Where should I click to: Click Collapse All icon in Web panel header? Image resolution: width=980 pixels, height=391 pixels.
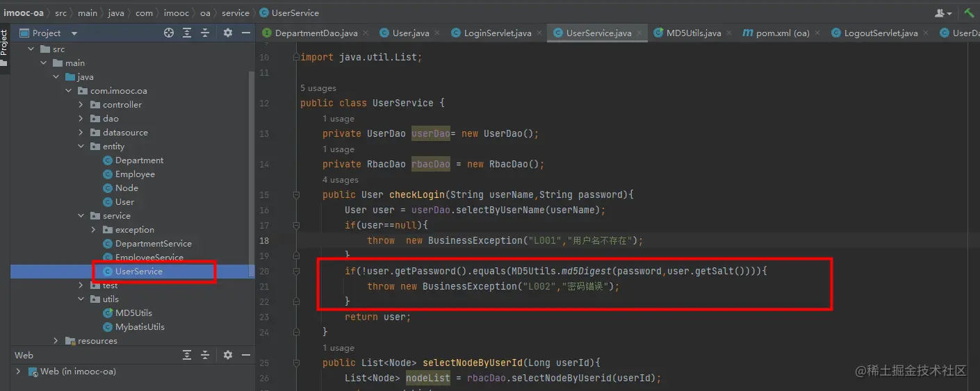click(x=205, y=355)
